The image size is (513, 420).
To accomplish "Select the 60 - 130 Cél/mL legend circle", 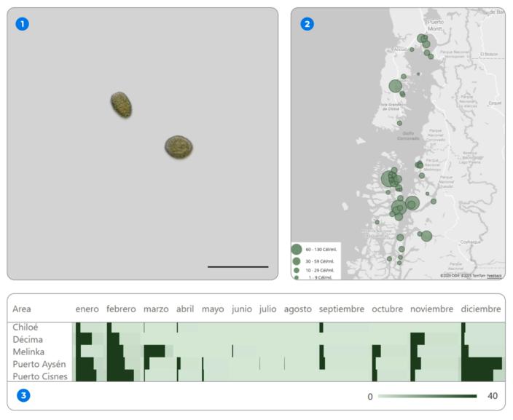I will point(297,250).
